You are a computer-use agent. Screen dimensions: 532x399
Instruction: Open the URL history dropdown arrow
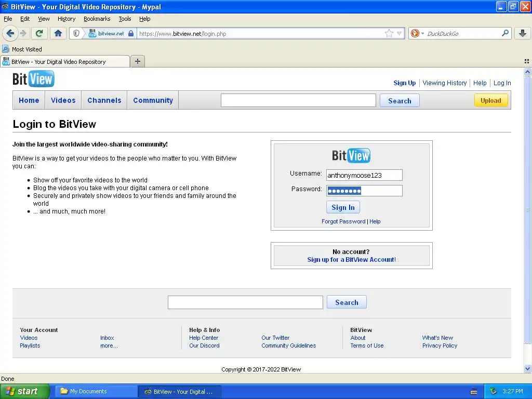(x=400, y=33)
